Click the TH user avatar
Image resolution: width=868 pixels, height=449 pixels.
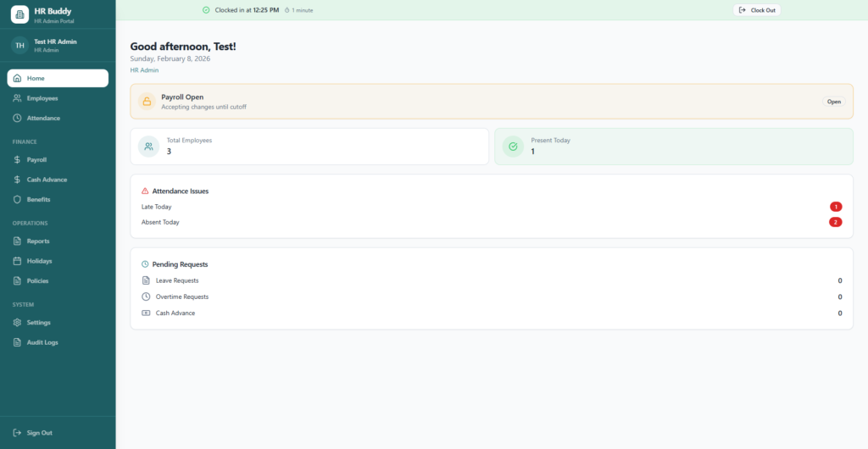[x=19, y=45]
